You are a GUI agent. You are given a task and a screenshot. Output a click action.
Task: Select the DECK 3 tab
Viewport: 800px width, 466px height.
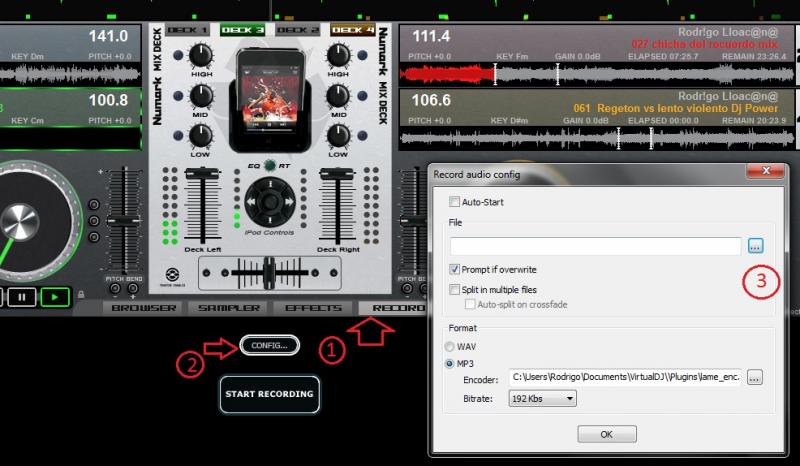pos(242,30)
